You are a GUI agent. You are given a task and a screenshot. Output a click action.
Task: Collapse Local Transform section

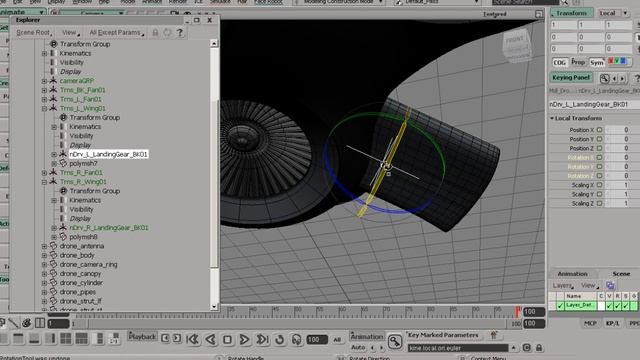coord(552,118)
